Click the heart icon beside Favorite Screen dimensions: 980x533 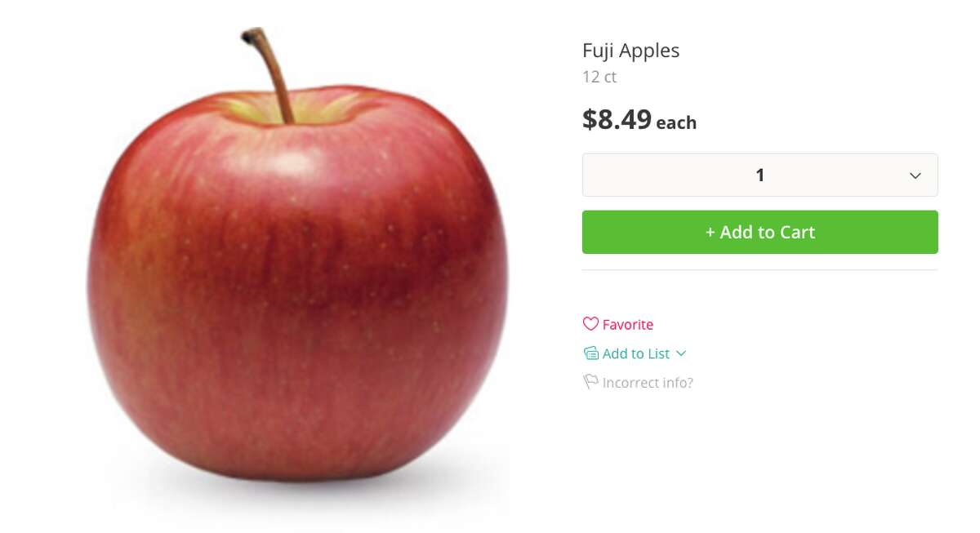click(590, 324)
